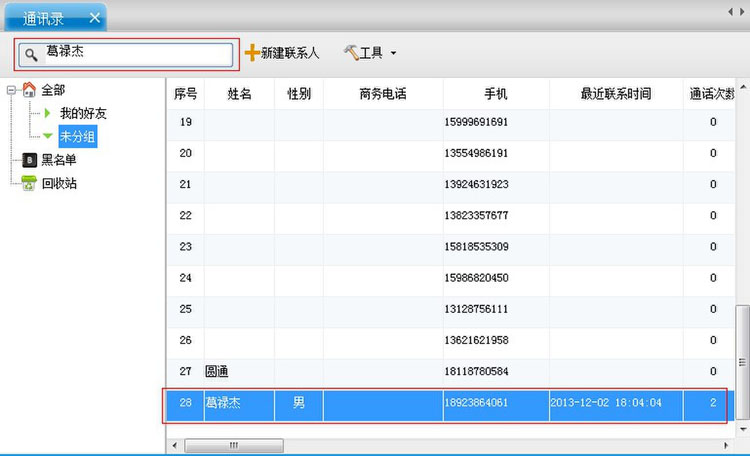Click the tab scroll left arrow
Viewport: 750px width, 456px height.
[x=730, y=11]
